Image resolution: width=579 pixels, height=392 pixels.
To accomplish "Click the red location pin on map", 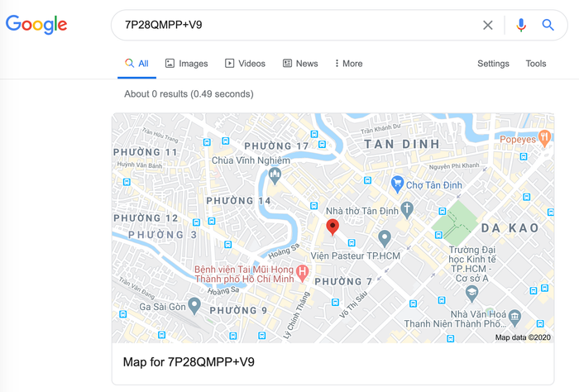I will (333, 227).
